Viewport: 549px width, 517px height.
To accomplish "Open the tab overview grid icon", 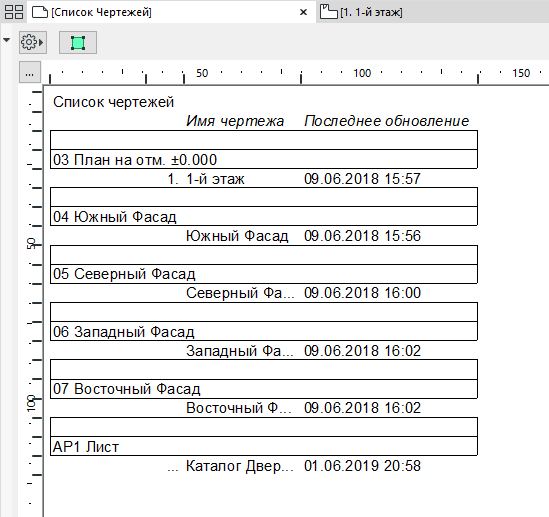I will point(14,12).
